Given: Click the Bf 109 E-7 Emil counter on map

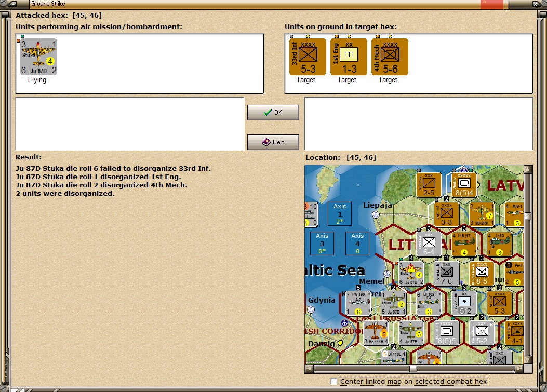Looking at the screenshot, I should click(x=429, y=303).
